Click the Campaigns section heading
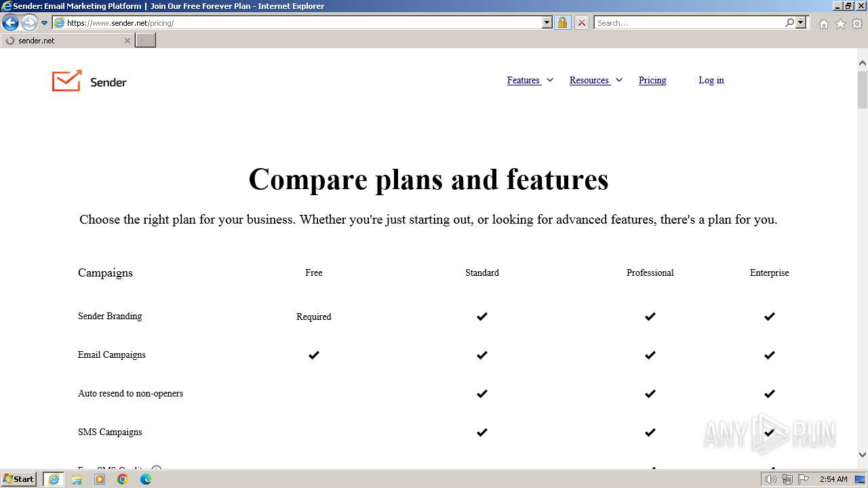The image size is (868, 488). coord(105,272)
